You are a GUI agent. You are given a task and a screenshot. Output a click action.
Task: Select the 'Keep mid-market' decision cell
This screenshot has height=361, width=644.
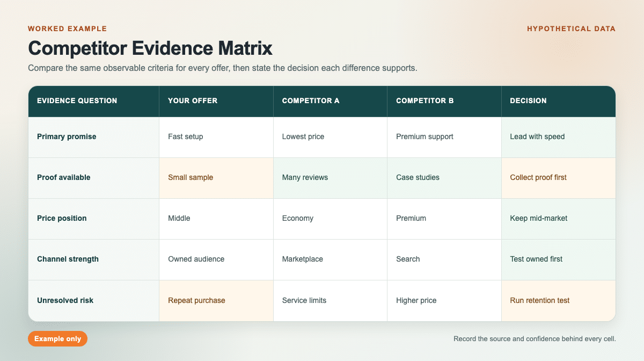click(559, 219)
